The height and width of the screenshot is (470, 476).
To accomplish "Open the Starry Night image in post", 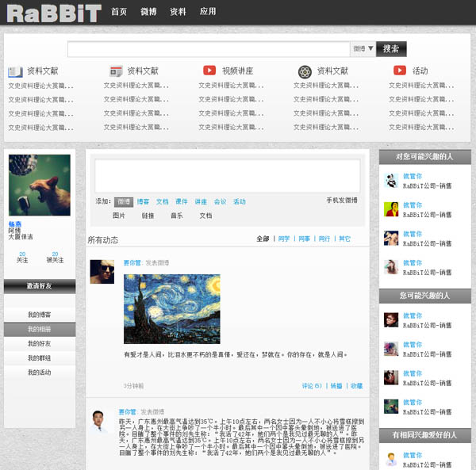I will pyautogui.click(x=172, y=309).
